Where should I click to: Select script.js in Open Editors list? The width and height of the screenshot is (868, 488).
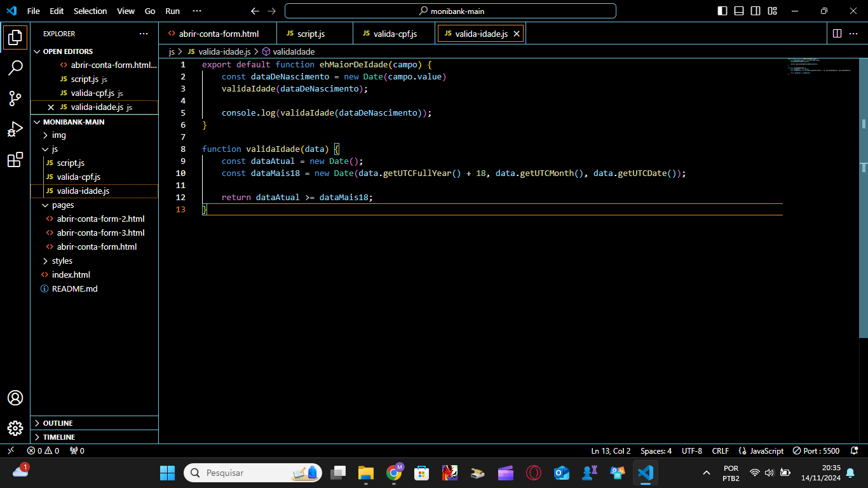(x=95, y=79)
